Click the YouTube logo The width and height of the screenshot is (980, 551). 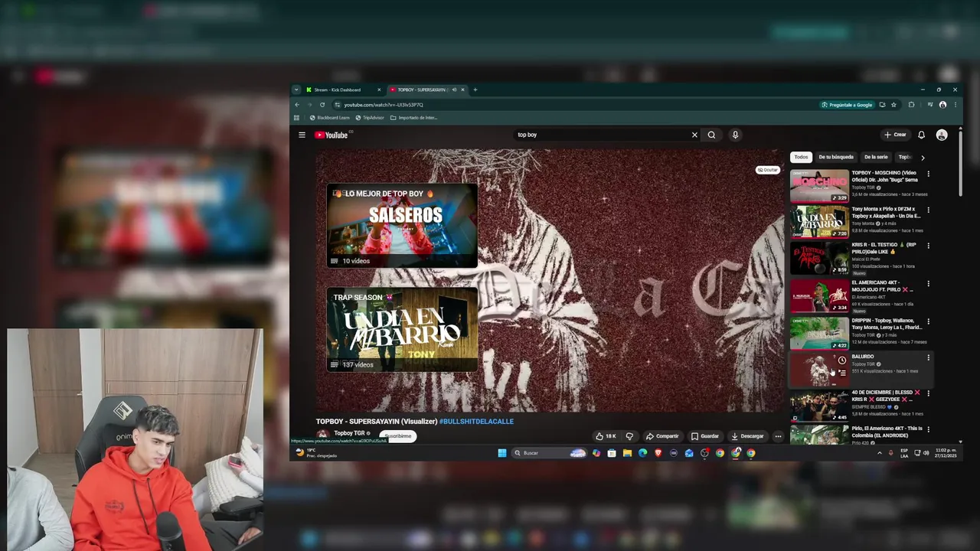point(332,135)
